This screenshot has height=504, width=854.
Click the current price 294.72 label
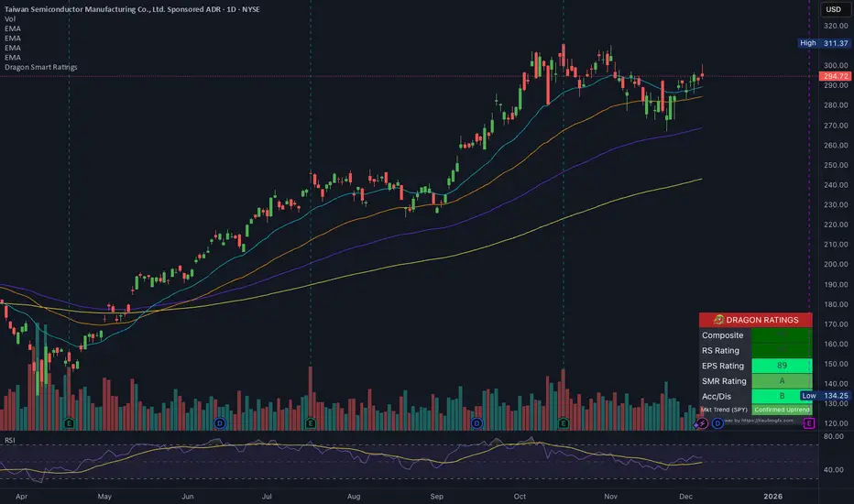(835, 76)
